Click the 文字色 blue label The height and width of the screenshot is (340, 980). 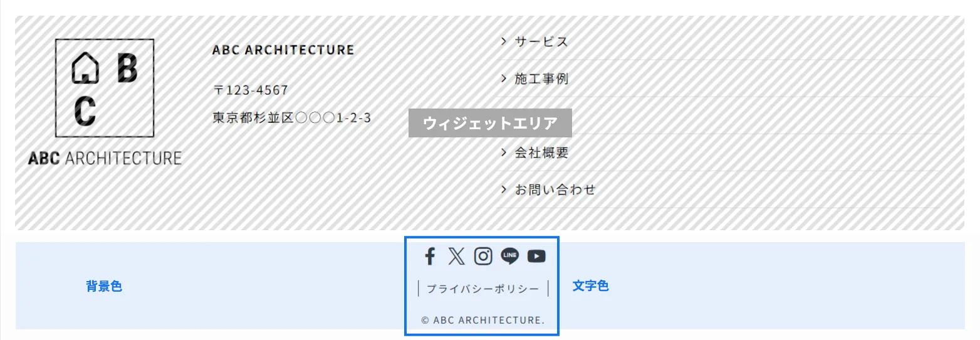(590, 286)
